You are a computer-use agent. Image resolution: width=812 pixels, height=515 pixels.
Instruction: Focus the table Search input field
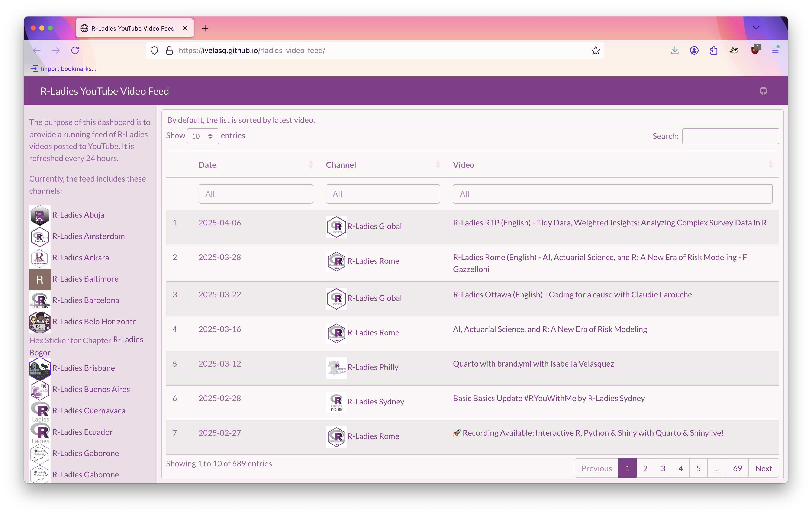730,136
